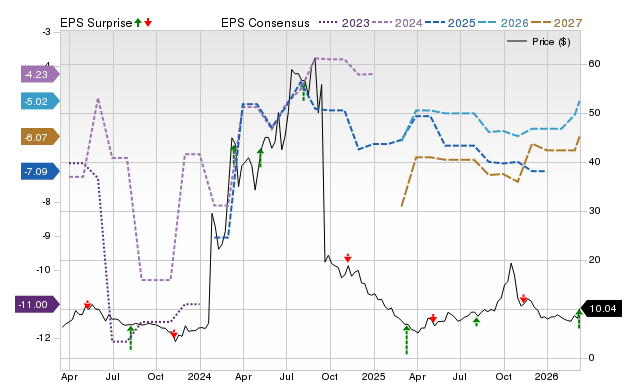Click the red surprise arrow near May 2025

[433, 318]
